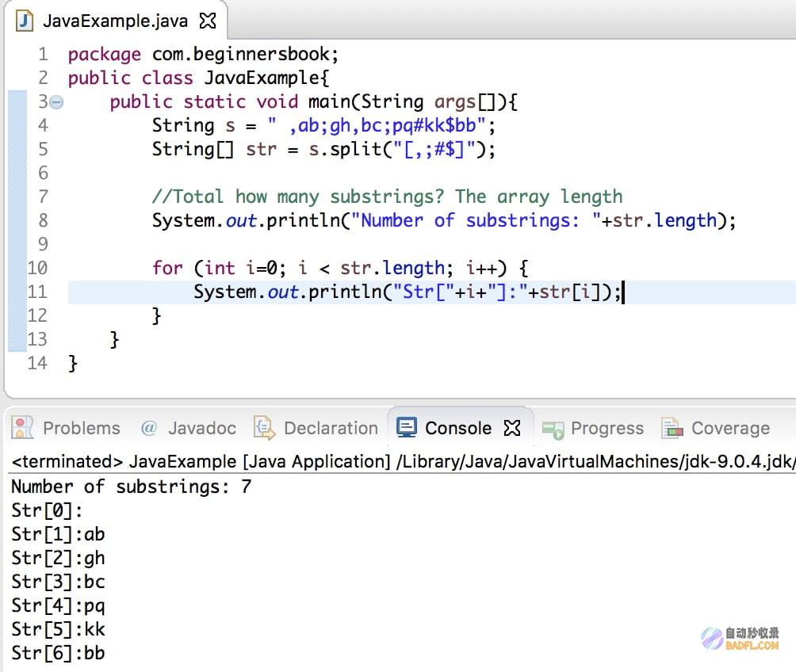Click the Coverage view icon
Image resolution: width=796 pixels, height=672 pixels.
[x=672, y=428]
